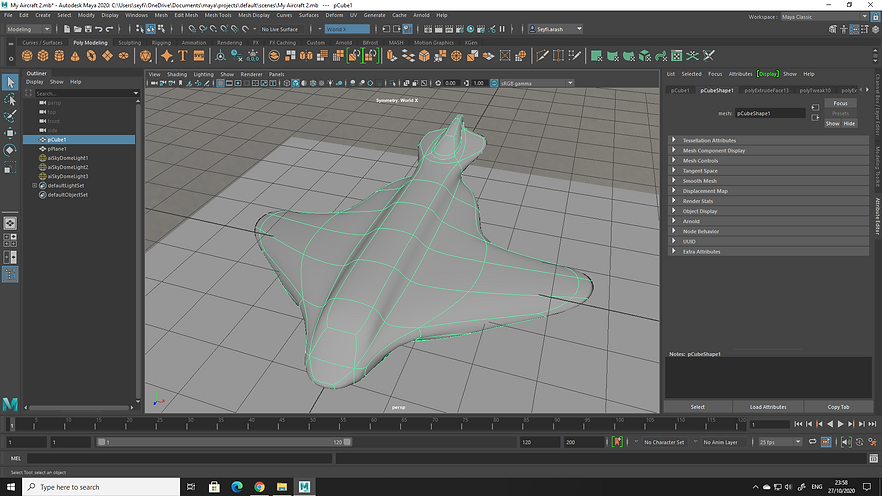Viewport: 882px width, 496px height.
Task: Click the playback range slider bar
Action: [224, 442]
